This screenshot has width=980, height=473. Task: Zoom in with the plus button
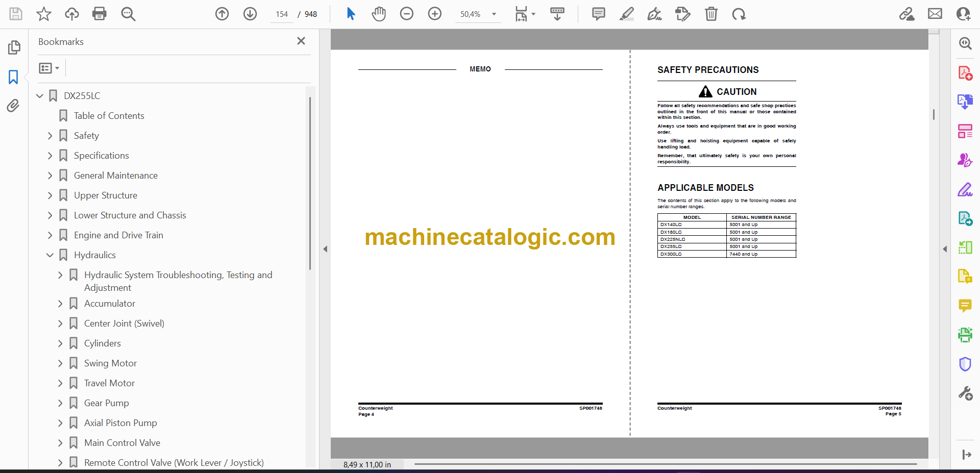click(x=435, y=14)
